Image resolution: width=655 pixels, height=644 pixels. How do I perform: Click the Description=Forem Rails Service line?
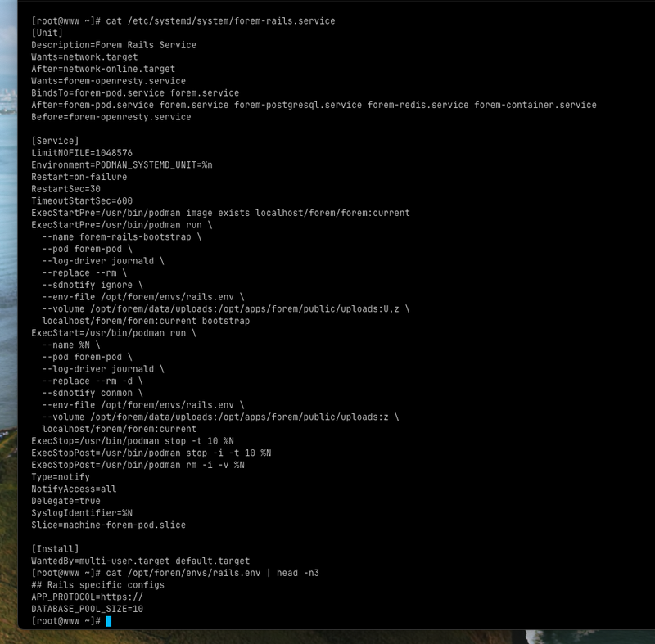(114, 45)
